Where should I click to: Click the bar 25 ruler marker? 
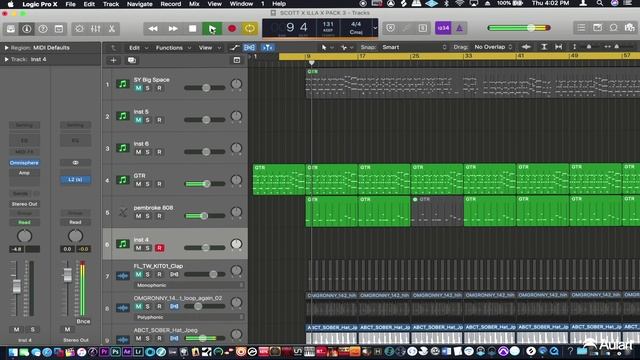tap(416, 56)
